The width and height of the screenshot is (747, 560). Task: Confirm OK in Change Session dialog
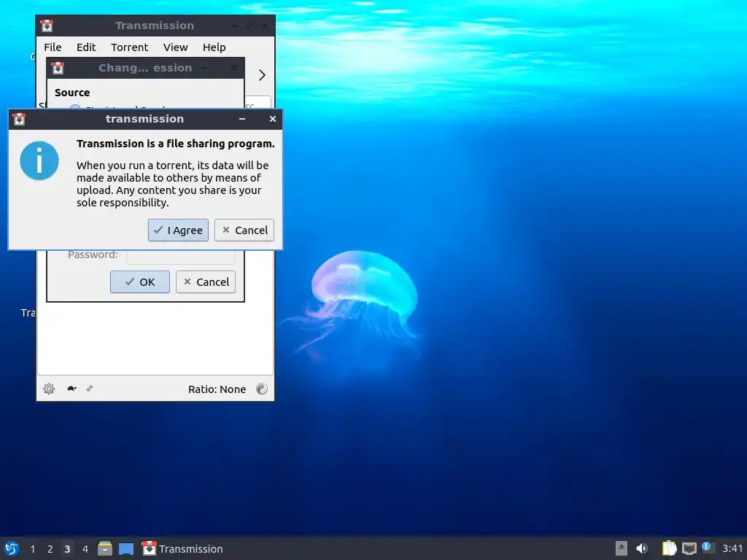(x=139, y=282)
